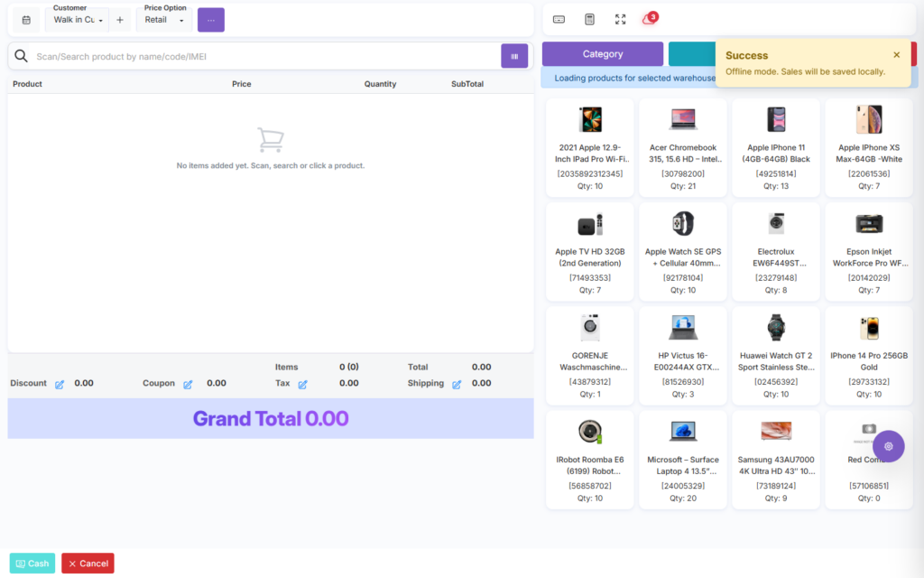The height and width of the screenshot is (578, 924).
Task: Select Apple iPhone 11 Black product
Action: pos(776,147)
